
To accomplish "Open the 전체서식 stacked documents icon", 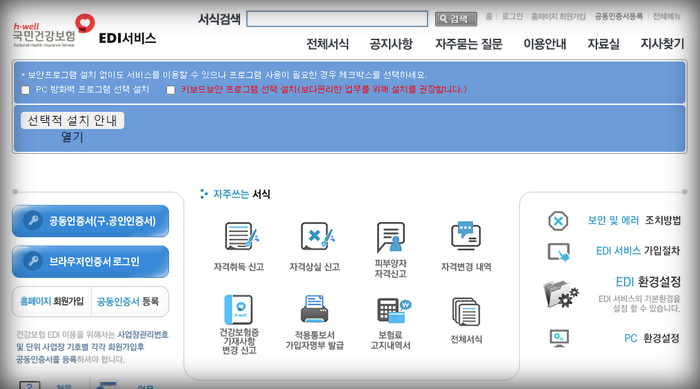I will (x=466, y=312).
